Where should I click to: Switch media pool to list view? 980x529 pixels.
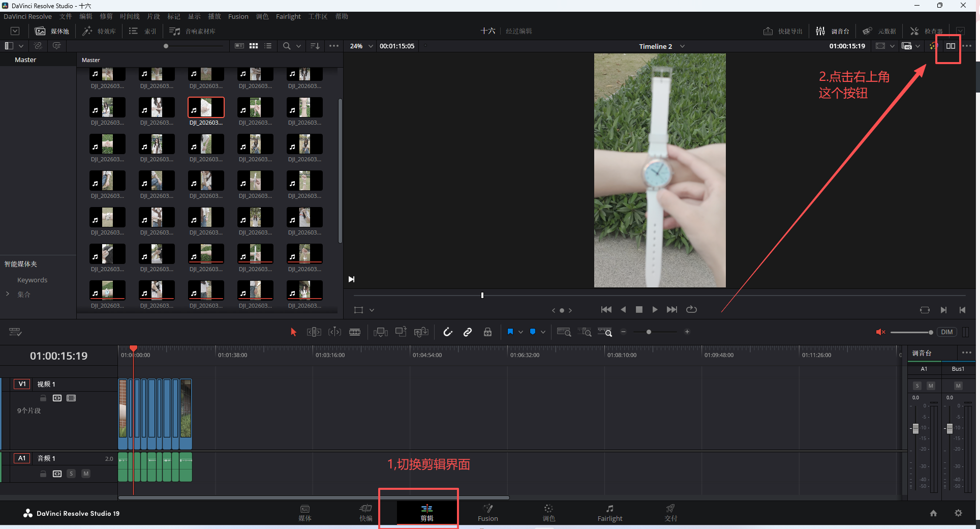tap(268, 46)
